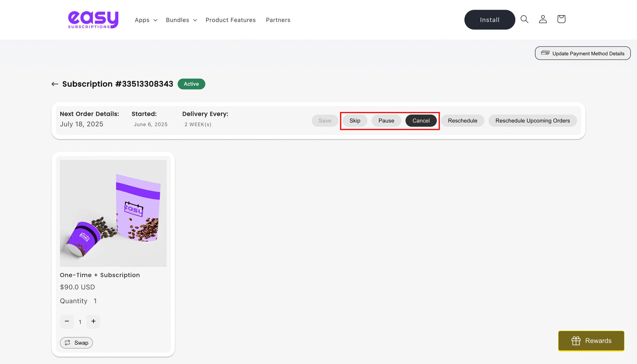Go back using the left arrow icon
The image size is (637, 364).
[x=55, y=84]
